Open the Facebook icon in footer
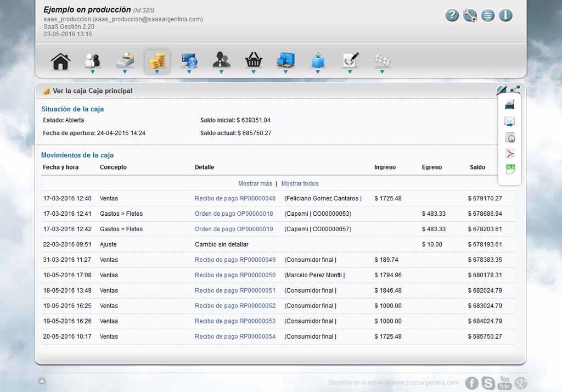The width and height of the screenshot is (562, 392). (471, 383)
